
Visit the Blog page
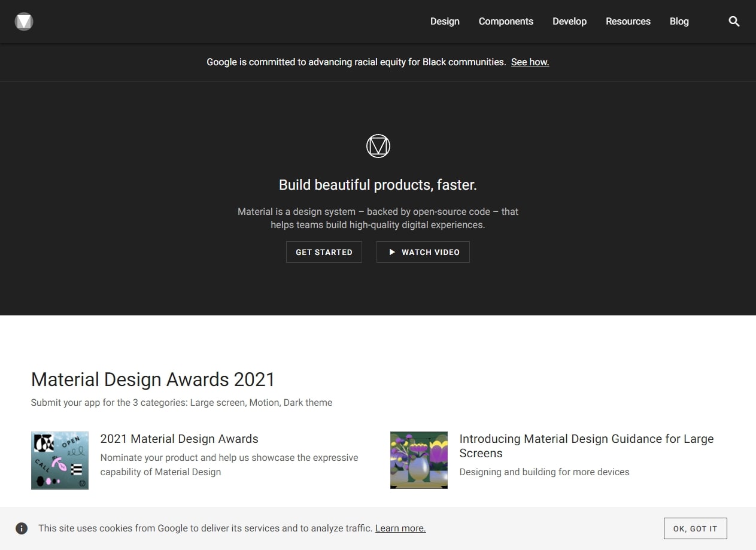click(679, 22)
